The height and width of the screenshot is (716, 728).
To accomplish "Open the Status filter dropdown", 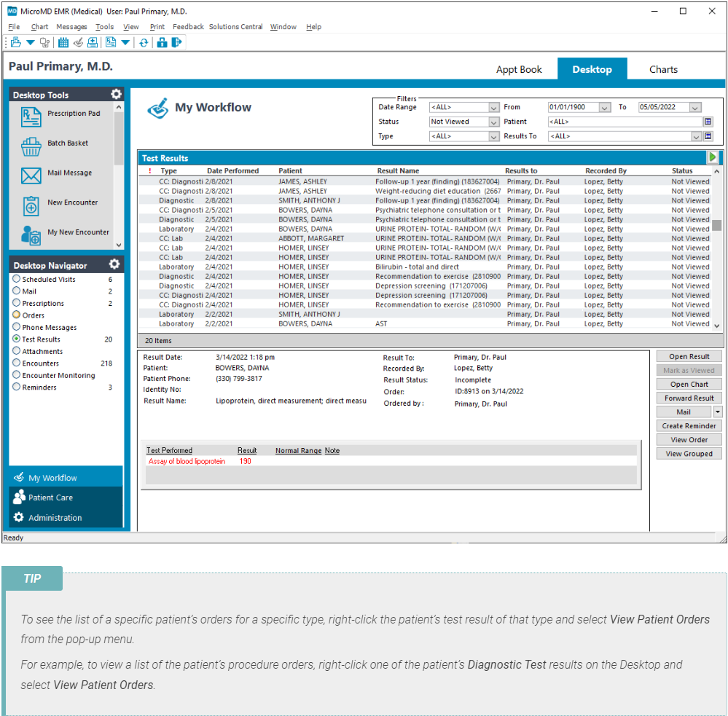I will pos(493,122).
